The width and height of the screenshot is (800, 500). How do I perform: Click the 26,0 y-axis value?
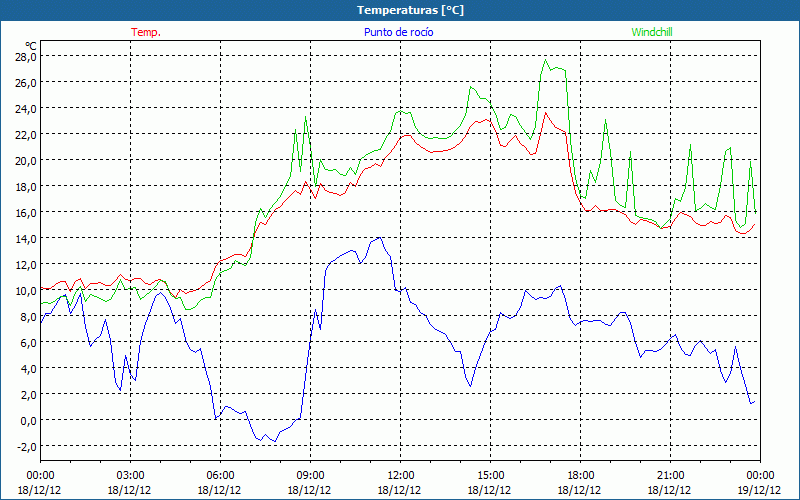click(x=26, y=83)
